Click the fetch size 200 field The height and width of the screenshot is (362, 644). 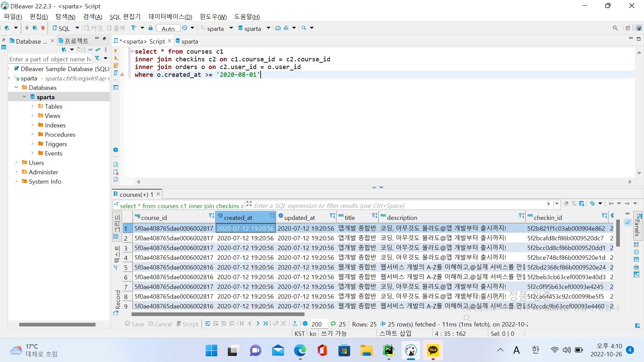click(x=318, y=324)
